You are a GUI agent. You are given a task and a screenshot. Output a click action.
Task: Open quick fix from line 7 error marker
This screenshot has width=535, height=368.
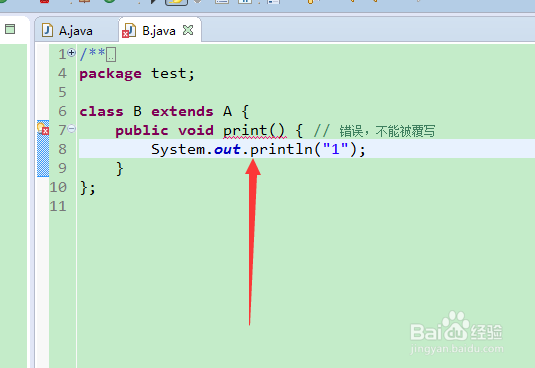(43, 129)
